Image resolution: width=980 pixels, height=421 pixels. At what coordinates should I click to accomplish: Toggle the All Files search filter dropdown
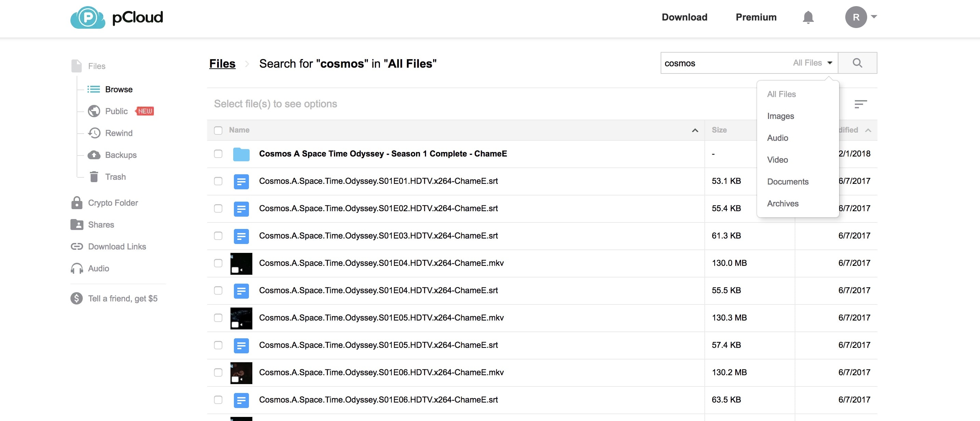812,63
